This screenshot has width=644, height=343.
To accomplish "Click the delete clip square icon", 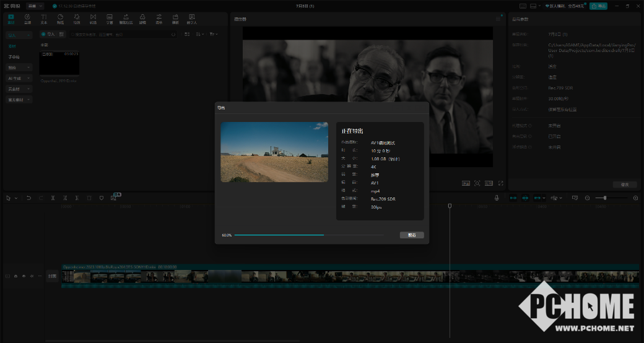I will pyautogui.click(x=89, y=198).
